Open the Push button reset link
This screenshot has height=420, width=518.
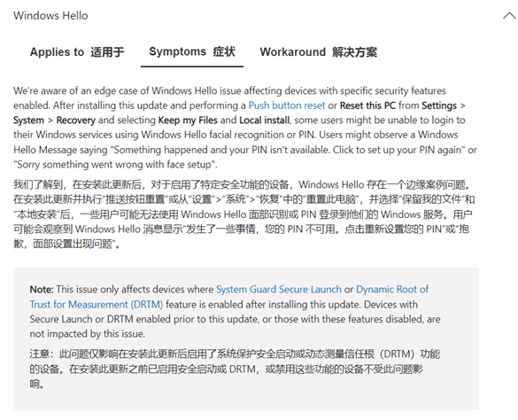click(287, 105)
